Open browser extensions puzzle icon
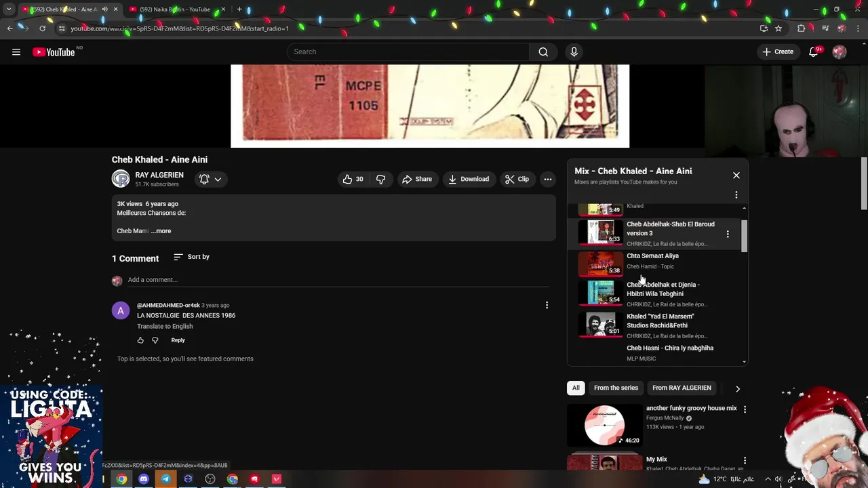This screenshot has width=868, height=488. coord(802,28)
